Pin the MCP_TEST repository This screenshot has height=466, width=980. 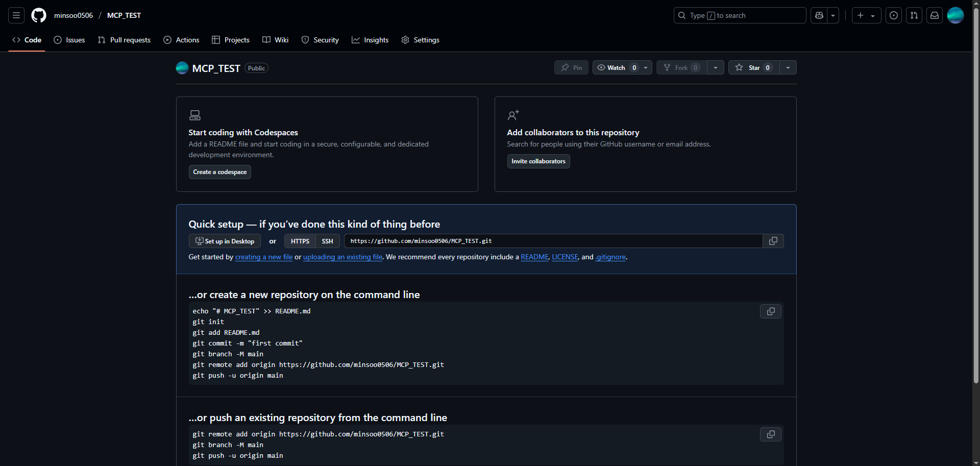571,67
